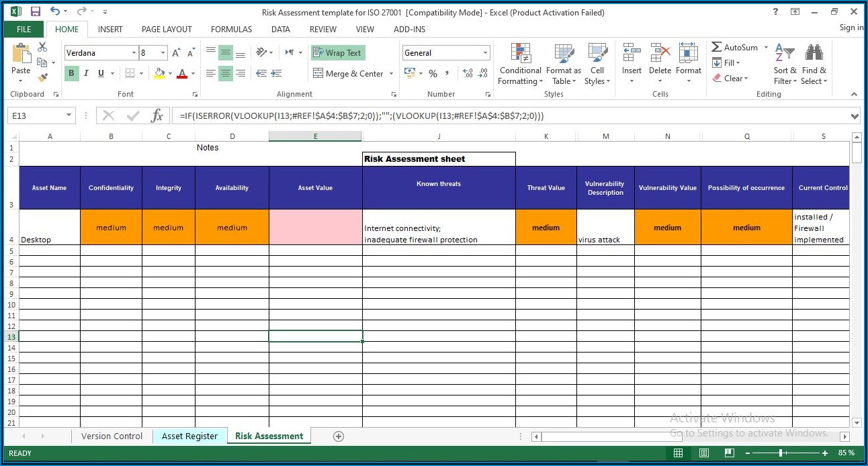868x466 pixels.
Task: Click the Merge & Center button
Action: coord(347,74)
